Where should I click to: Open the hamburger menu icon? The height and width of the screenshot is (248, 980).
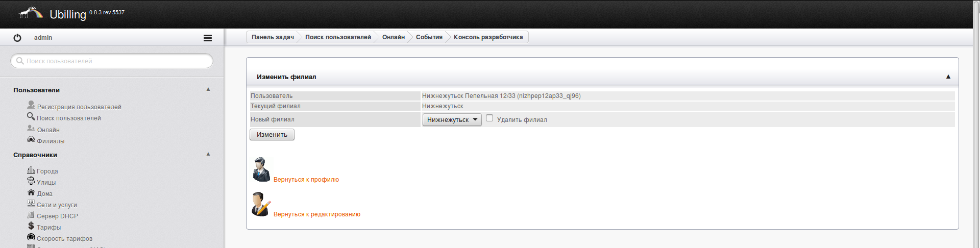(x=208, y=38)
